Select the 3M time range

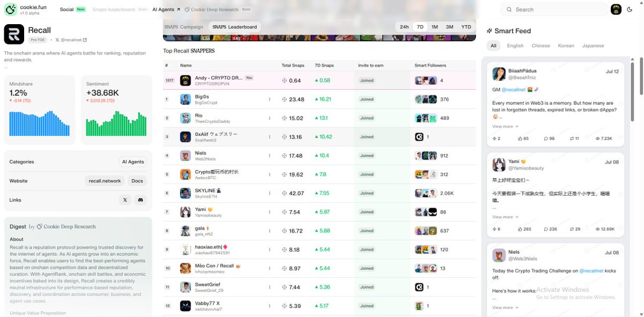(450, 27)
